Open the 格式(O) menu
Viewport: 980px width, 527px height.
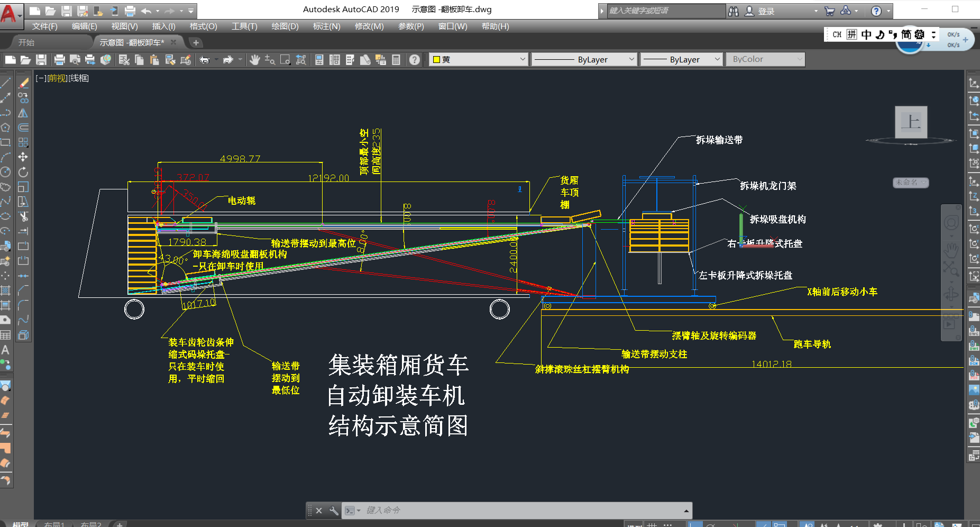203,26
